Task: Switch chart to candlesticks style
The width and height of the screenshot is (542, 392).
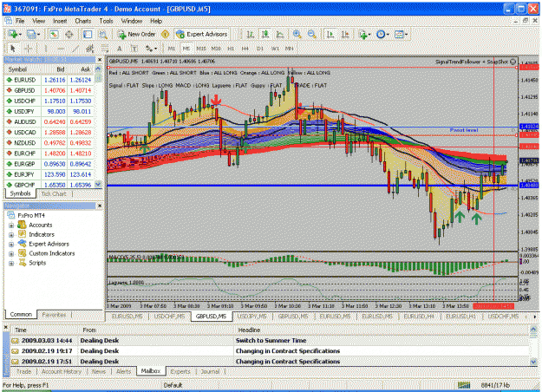Action: tap(265, 34)
